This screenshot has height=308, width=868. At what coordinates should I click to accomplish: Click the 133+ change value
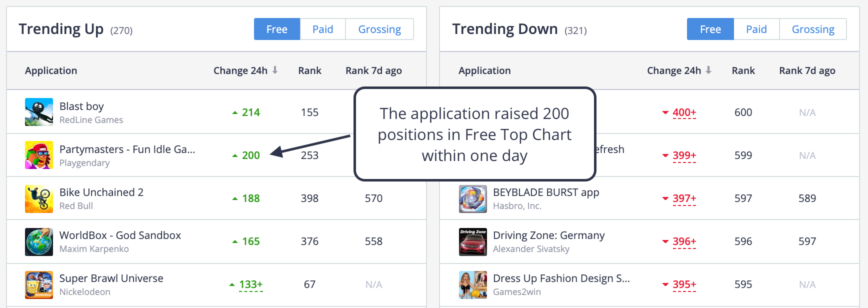point(251,284)
